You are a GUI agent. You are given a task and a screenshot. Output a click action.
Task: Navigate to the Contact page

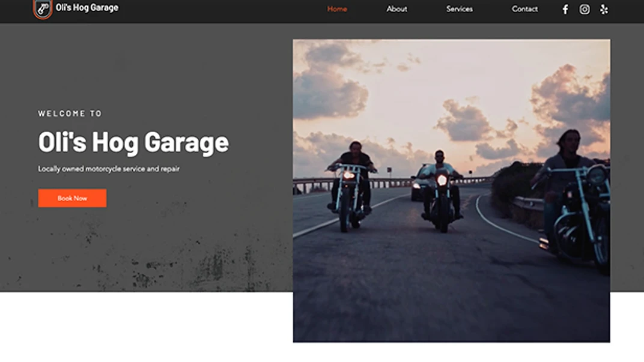[x=524, y=9]
